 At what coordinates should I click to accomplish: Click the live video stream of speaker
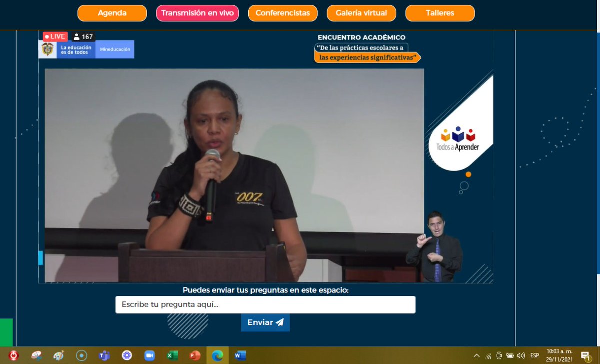pyautogui.click(x=234, y=175)
